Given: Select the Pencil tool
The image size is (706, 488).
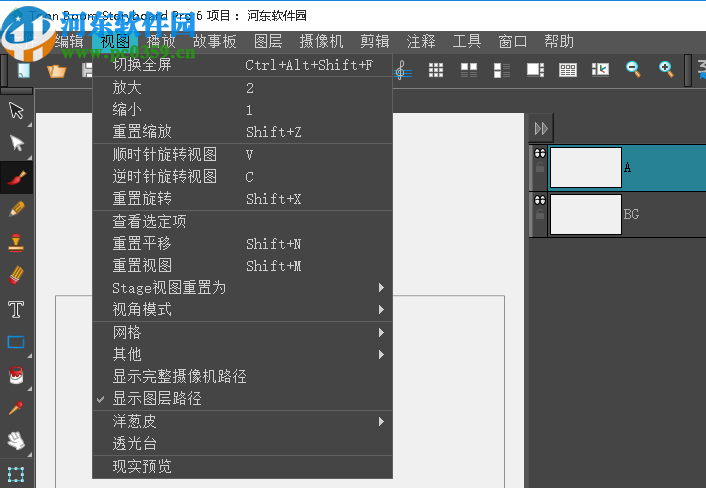Looking at the screenshot, I should [17, 209].
